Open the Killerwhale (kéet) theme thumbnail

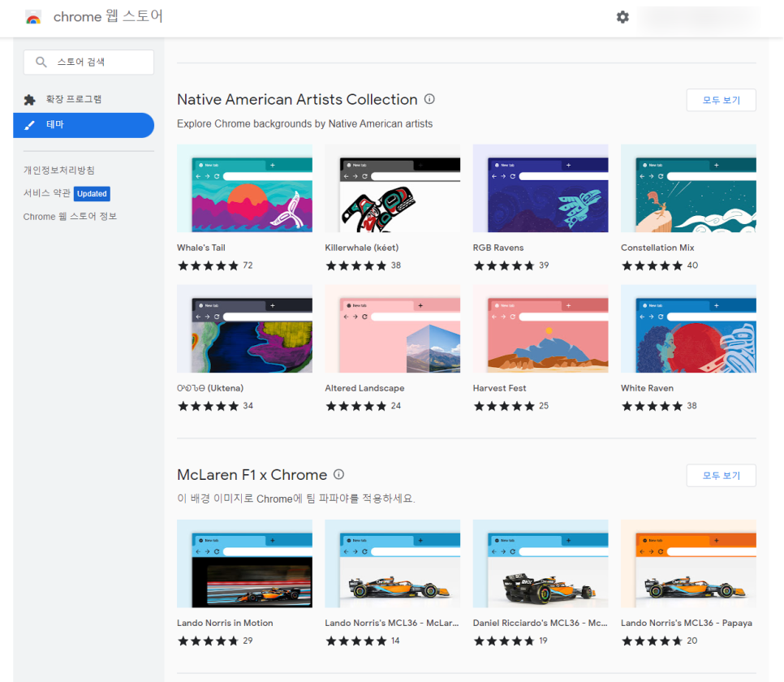click(x=393, y=188)
